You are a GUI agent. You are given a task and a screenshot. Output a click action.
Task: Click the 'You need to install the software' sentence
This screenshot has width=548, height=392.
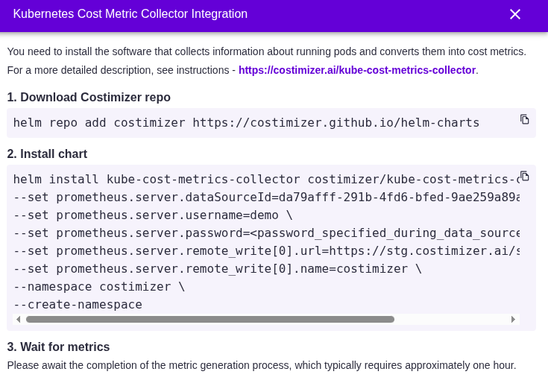[267, 51]
